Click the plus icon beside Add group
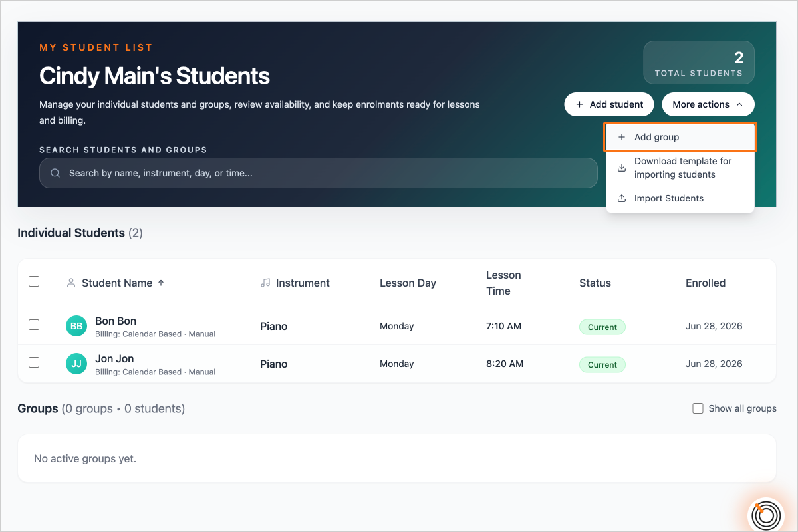The height and width of the screenshot is (532, 798). tap(622, 137)
